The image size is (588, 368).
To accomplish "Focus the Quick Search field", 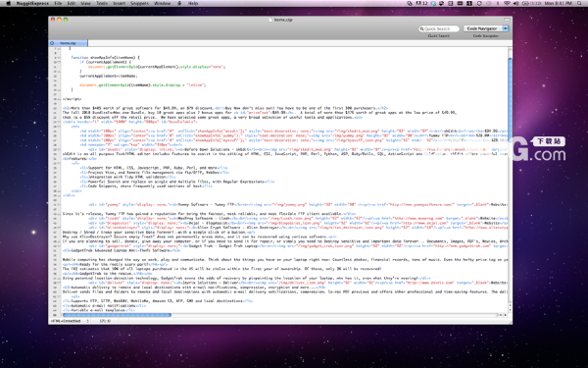I will (x=439, y=28).
